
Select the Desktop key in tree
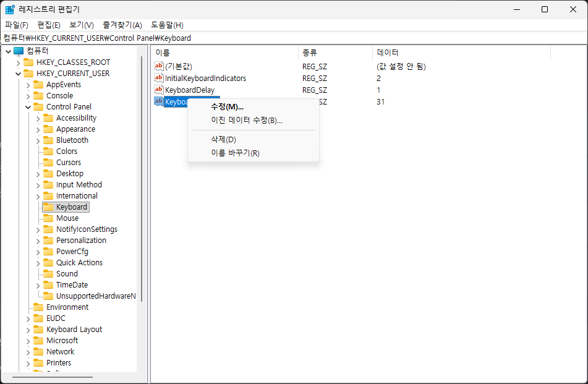69,174
